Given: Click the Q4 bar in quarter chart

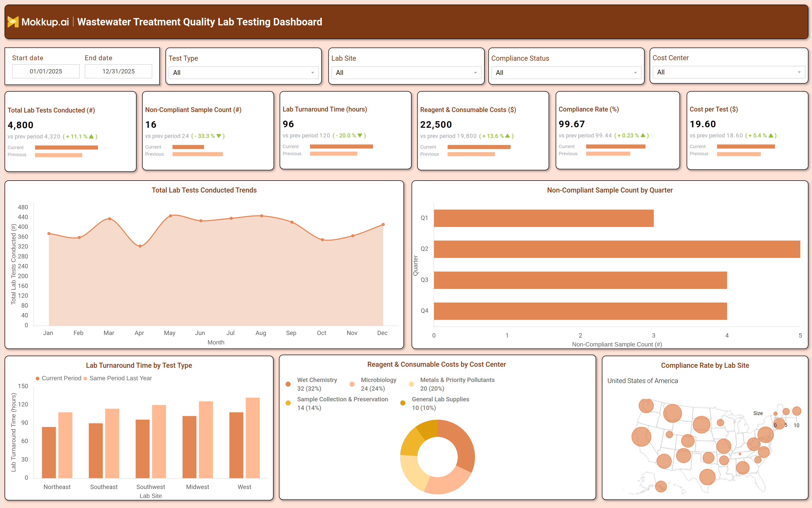Looking at the screenshot, I should (581, 311).
